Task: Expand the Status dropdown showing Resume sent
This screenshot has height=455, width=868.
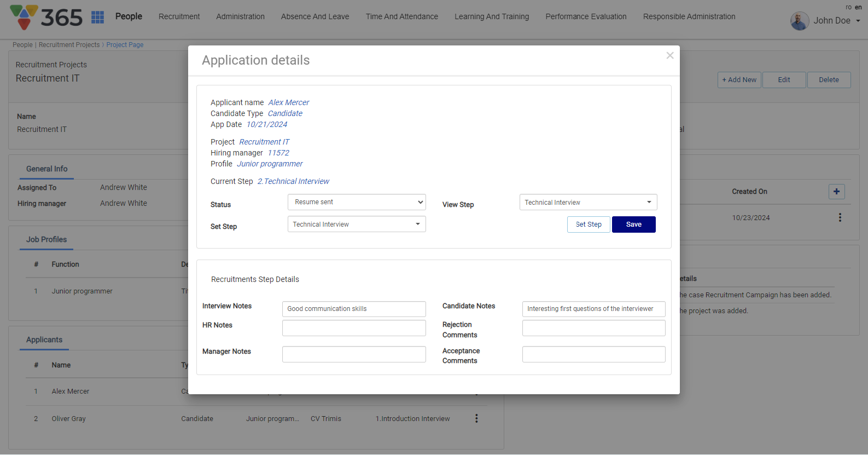Action: pyautogui.click(x=357, y=202)
